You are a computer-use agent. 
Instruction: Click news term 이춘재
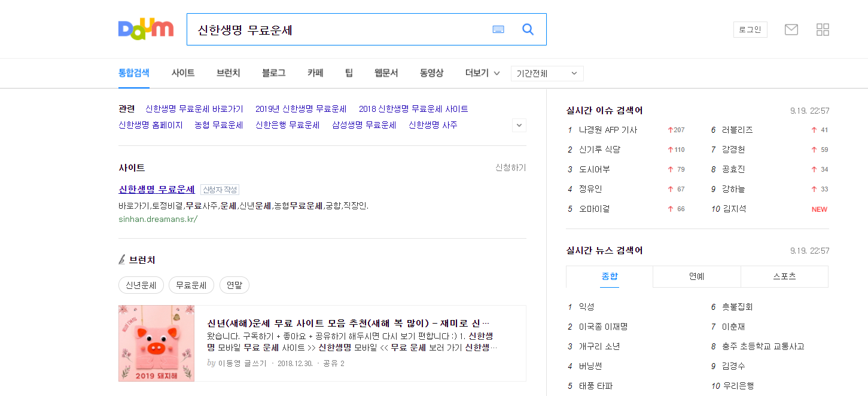[733, 327]
